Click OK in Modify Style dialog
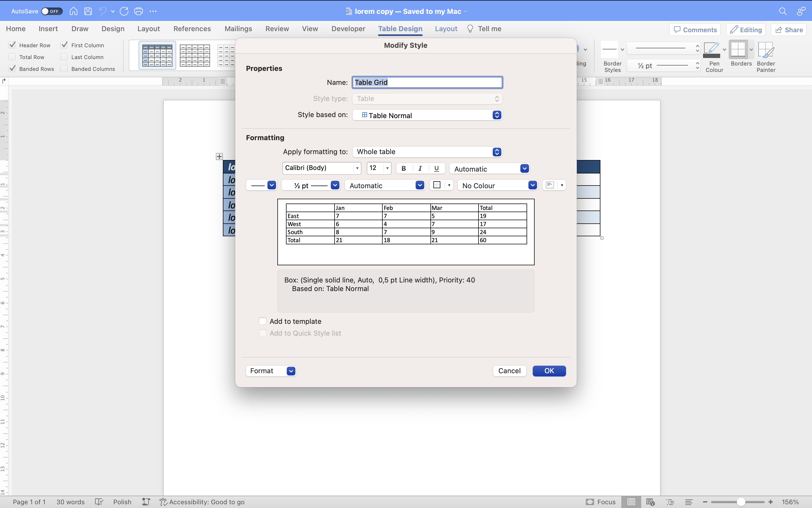 point(549,371)
